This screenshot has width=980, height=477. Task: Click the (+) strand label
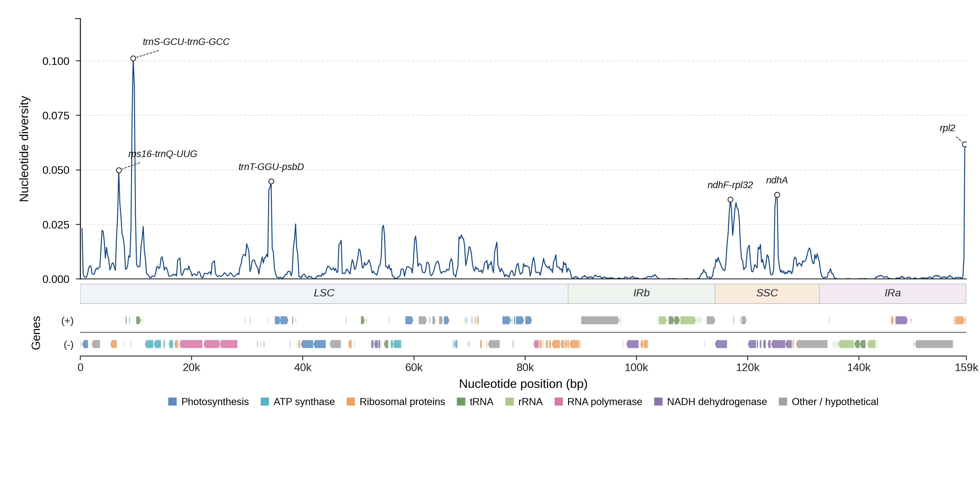click(67, 321)
